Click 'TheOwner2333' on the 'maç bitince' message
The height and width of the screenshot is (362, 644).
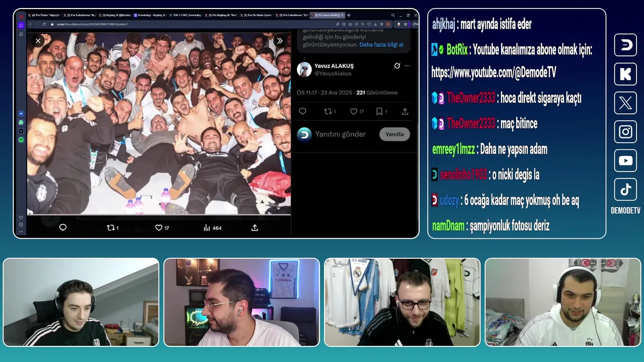click(471, 123)
